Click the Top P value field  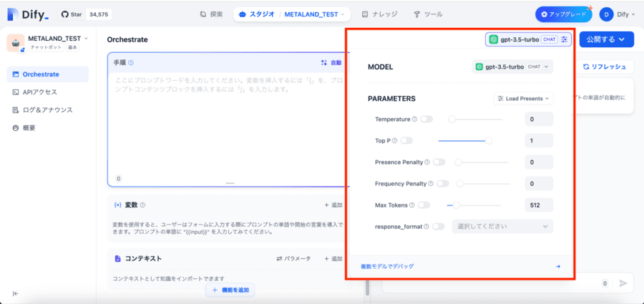(539, 141)
